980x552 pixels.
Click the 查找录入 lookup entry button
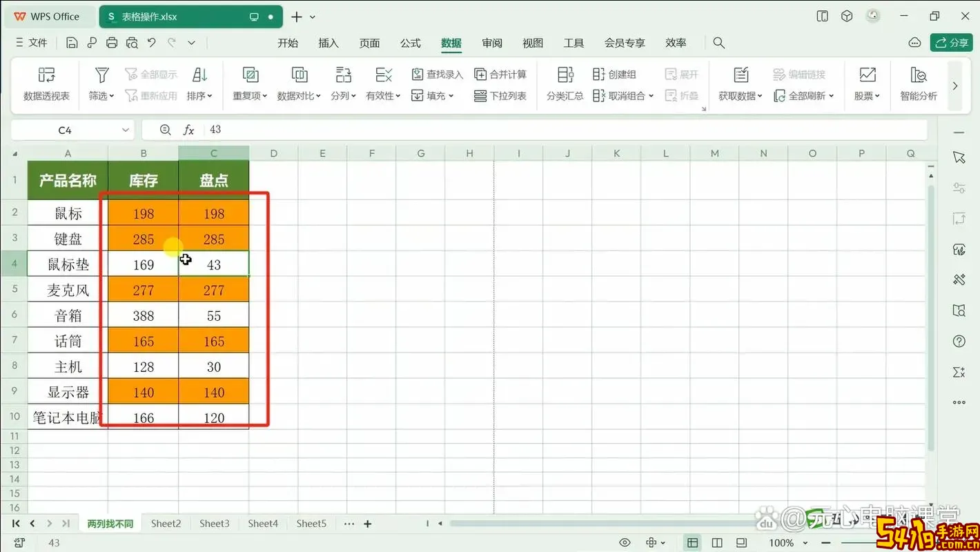pyautogui.click(x=437, y=74)
